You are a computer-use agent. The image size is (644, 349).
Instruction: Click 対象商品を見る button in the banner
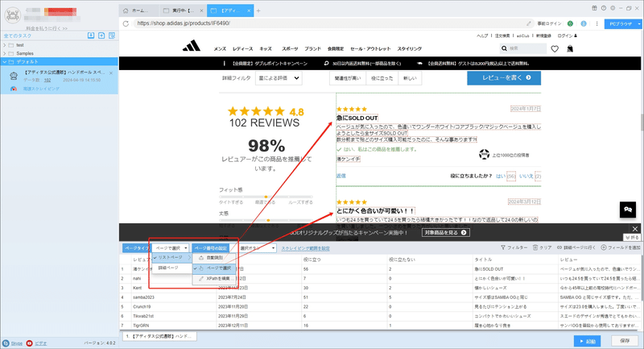pos(445,233)
